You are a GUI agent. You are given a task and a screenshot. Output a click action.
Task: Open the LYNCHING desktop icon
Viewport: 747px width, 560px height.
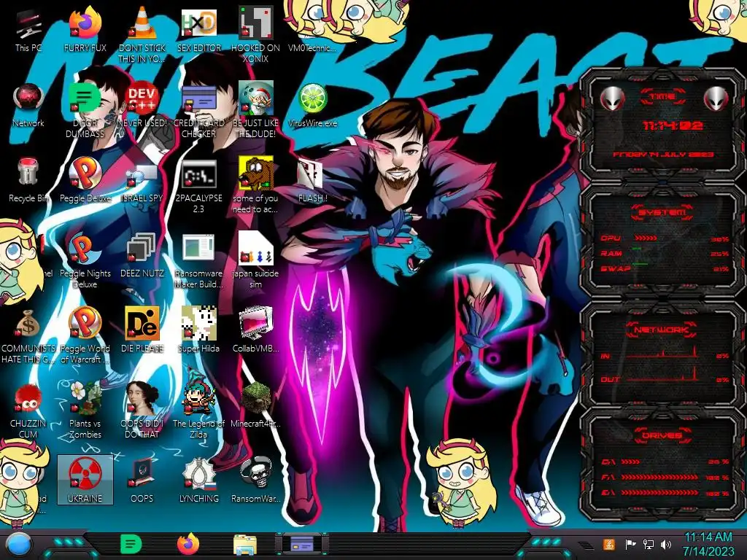click(199, 481)
